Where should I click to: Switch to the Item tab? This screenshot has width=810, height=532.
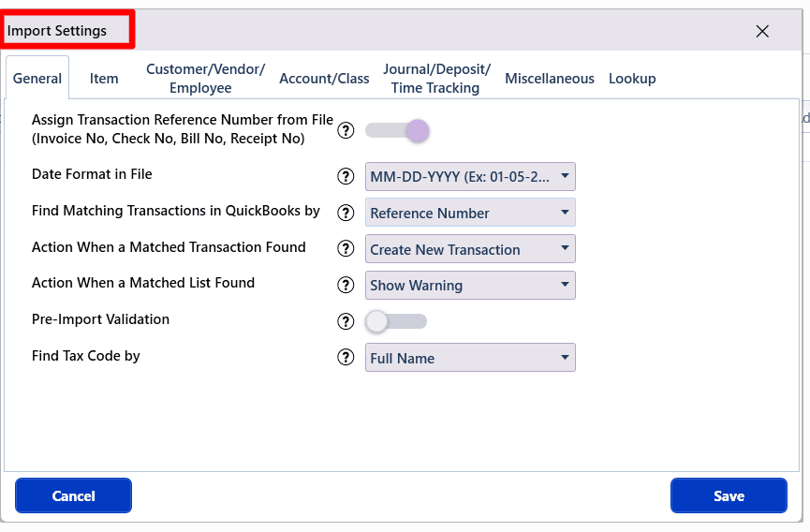[104, 79]
